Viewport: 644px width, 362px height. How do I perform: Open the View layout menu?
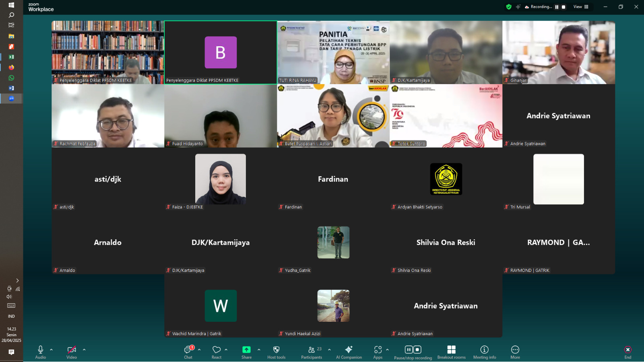(x=581, y=7)
